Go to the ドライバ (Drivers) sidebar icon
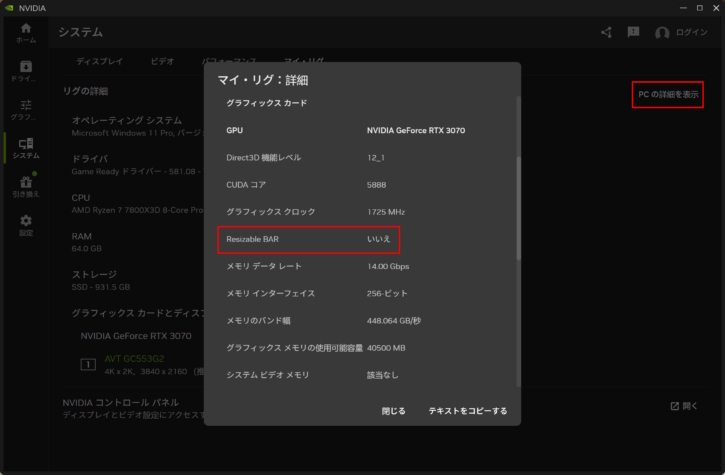The image size is (725, 475). [25, 71]
